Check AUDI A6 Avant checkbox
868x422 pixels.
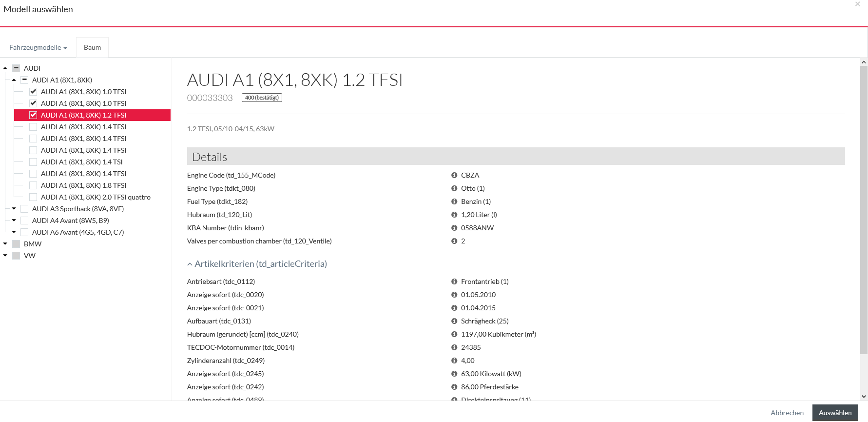pyautogui.click(x=24, y=232)
